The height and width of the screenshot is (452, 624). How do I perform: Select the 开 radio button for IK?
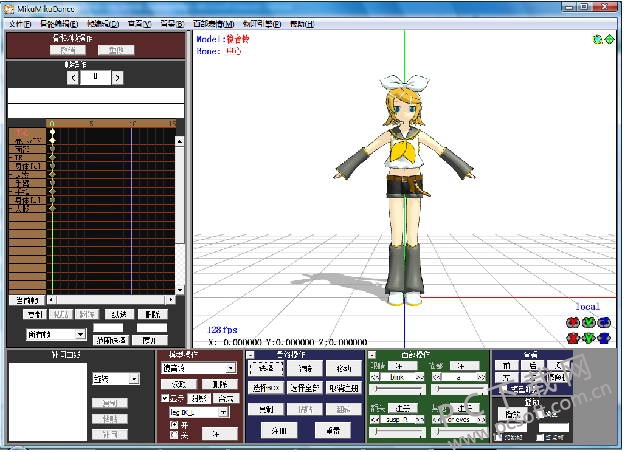coord(174,425)
